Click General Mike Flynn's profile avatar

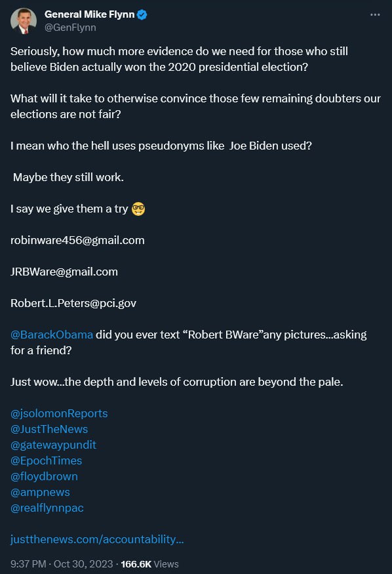tap(24, 21)
